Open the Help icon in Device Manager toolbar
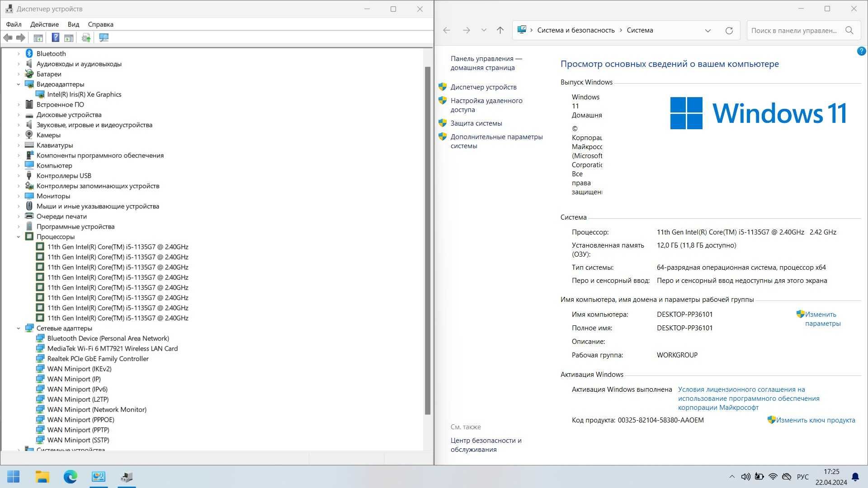Screen dimensions: 868x488 click(55, 38)
